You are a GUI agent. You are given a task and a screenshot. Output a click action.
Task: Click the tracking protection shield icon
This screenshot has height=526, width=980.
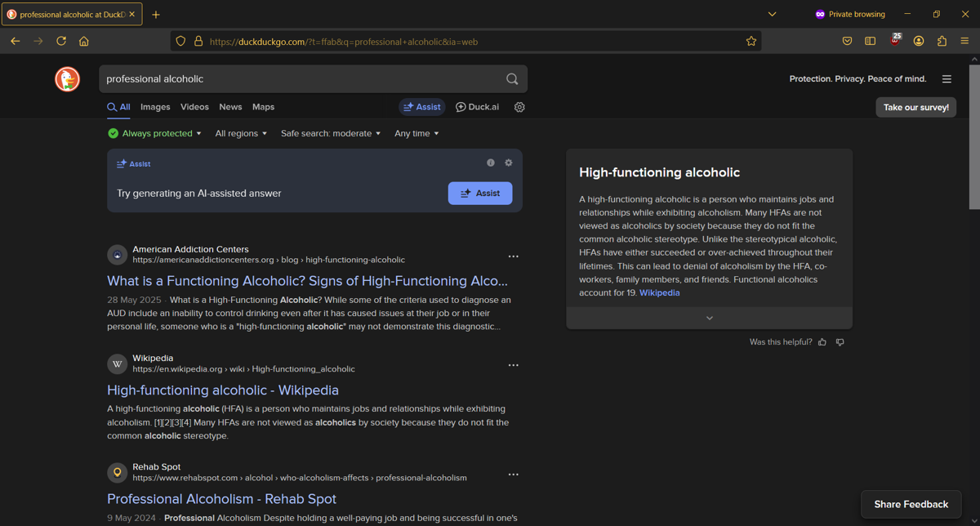[181, 41]
